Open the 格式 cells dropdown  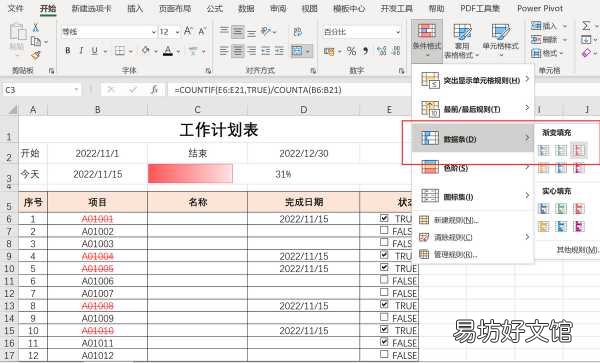pos(561,53)
